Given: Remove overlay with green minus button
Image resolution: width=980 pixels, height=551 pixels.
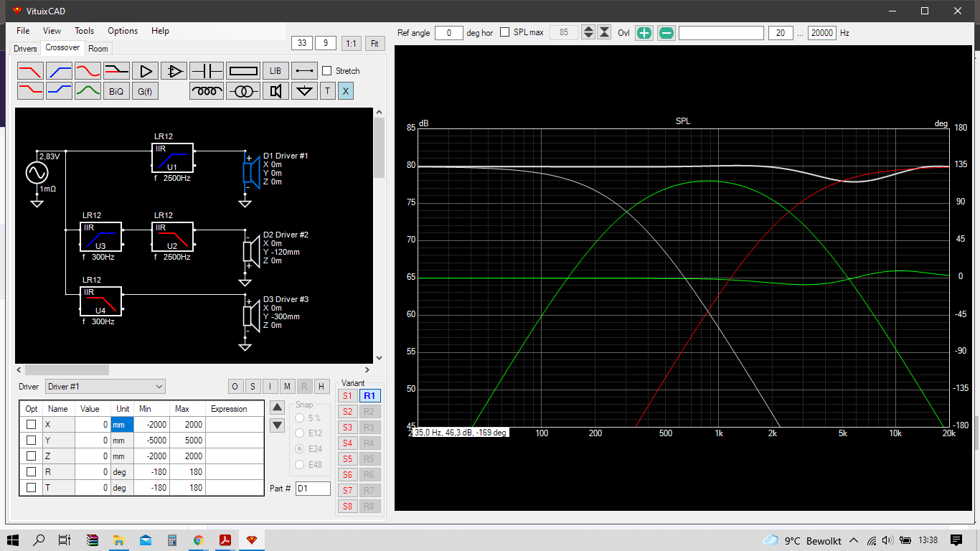Looking at the screenshot, I should pyautogui.click(x=666, y=33).
